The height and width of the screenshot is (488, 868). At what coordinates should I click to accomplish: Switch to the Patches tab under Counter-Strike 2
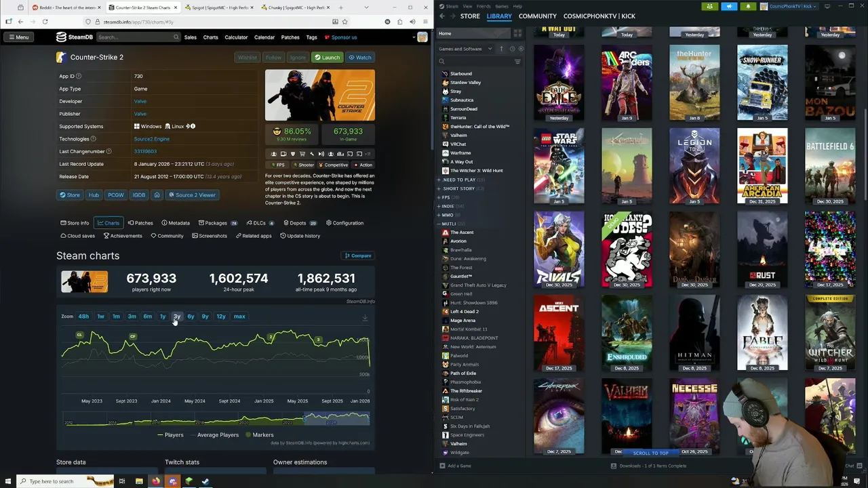point(140,223)
